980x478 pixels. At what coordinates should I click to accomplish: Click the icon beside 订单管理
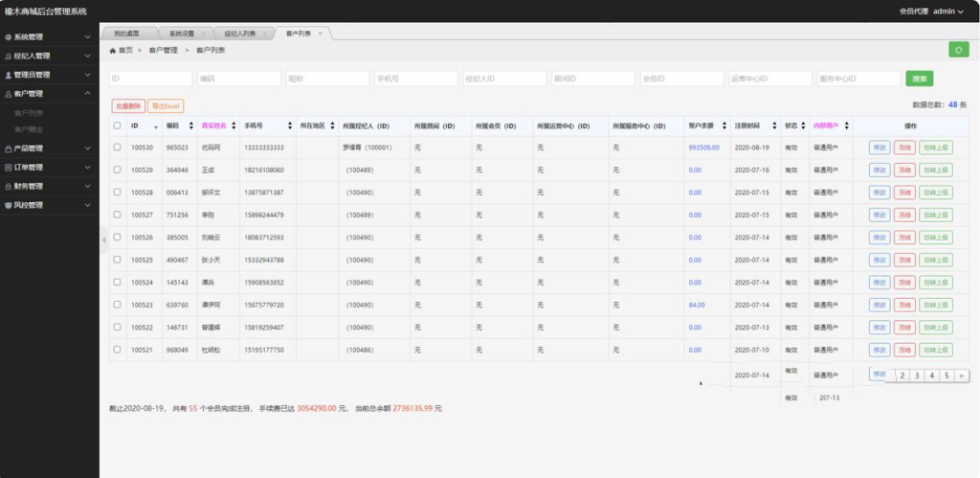point(8,168)
